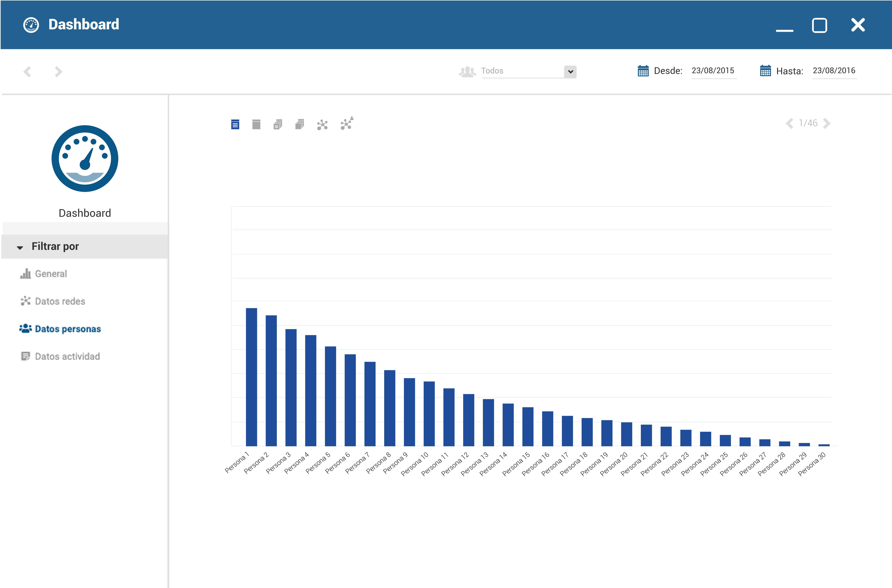The width and height of the screenshot is (892, 588).
Task: Go forward with the right navigation arrow
Action: coord(58,72)
